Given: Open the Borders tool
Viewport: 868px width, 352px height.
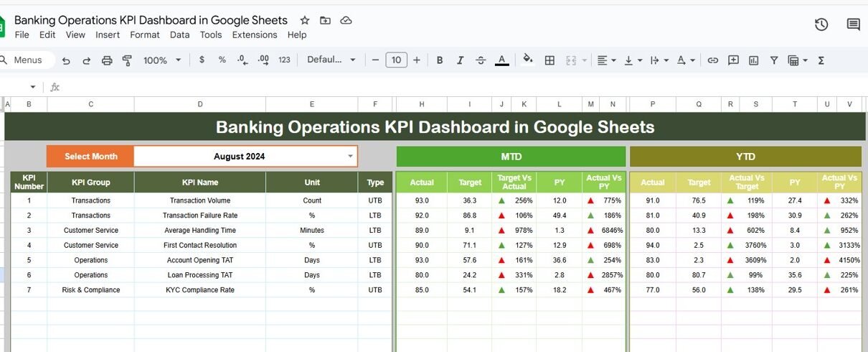Looking at the screenshot, I should coord(549,60).
